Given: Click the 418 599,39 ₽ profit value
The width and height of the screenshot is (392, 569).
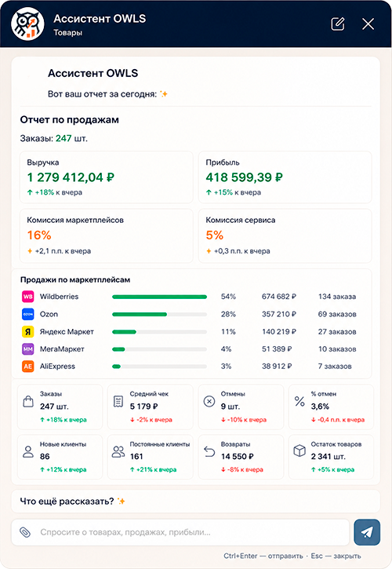Looking at the screenshot, I should (x=245, y=177).
